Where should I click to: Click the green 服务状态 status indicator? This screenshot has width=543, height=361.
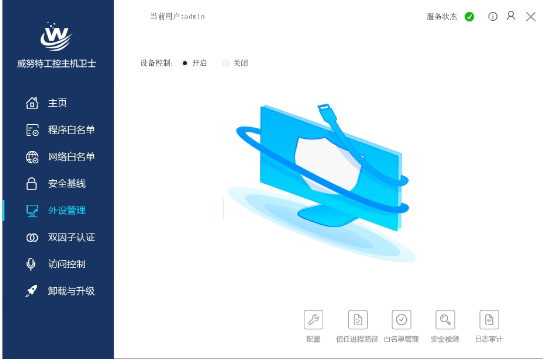(470, 17)
